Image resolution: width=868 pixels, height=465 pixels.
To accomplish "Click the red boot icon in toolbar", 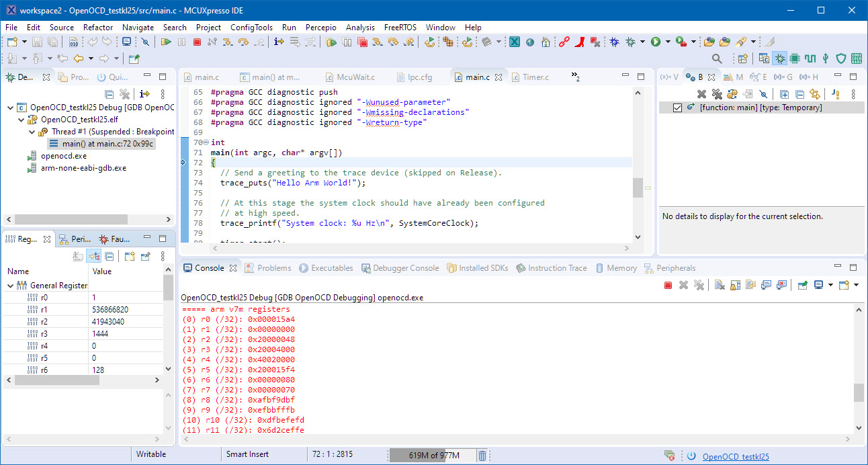I will point(579,42).
